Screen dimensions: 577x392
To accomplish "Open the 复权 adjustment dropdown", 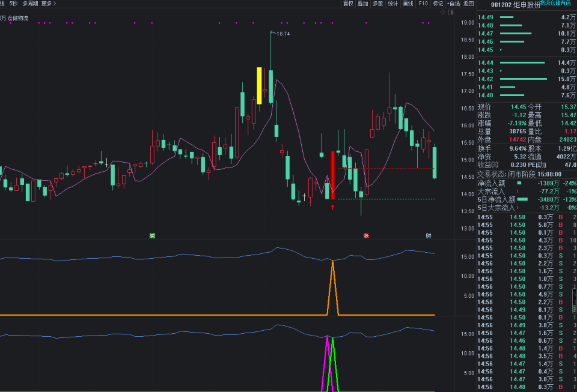I will click(x=348, y=4).
